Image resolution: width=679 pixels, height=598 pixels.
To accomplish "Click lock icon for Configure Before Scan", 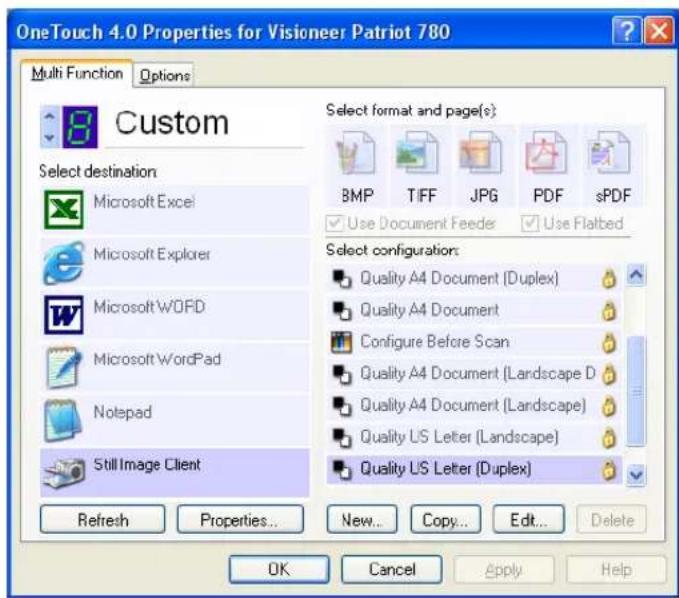I will [609, 343].
